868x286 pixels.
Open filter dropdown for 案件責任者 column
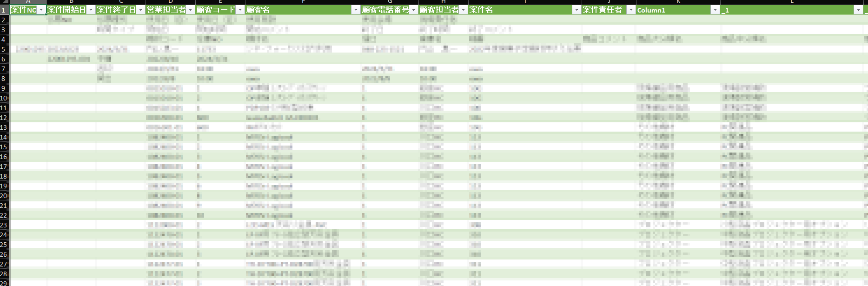pos(631,10)
